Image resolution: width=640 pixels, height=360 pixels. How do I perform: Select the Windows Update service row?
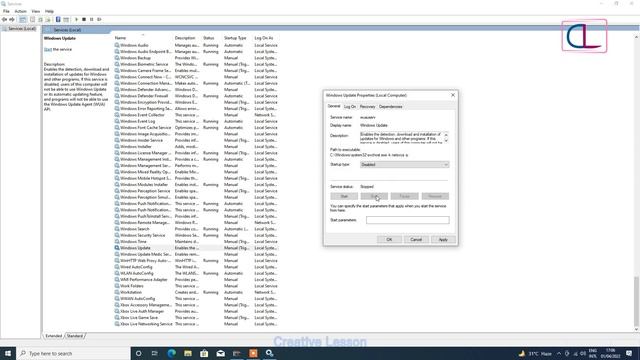click(x=196, y=248)
